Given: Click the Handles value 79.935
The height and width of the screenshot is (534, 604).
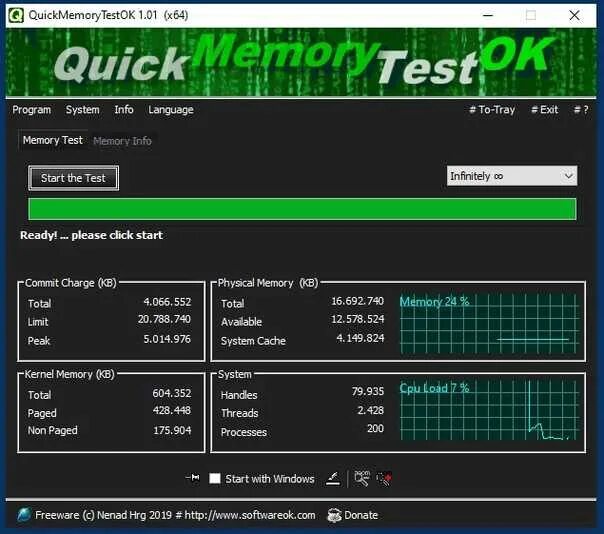Looking at the screenshot, I should [x=368, y=391].
